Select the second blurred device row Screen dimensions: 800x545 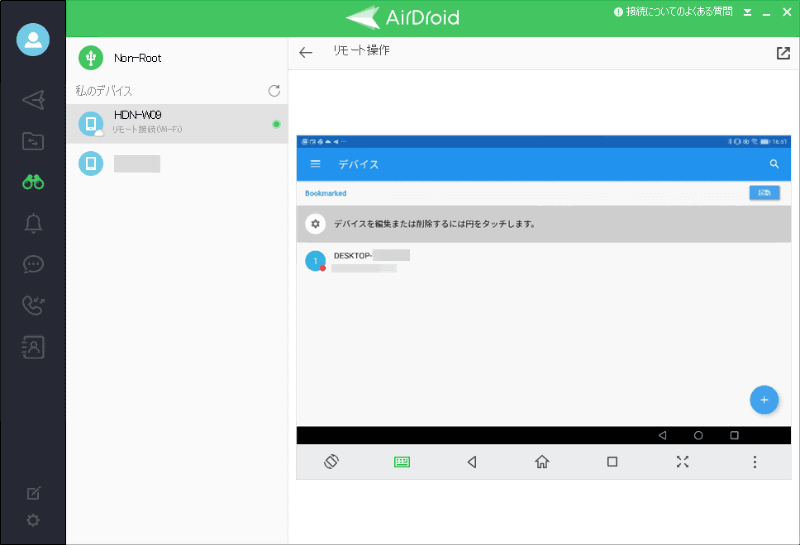[x=177, y=163]
